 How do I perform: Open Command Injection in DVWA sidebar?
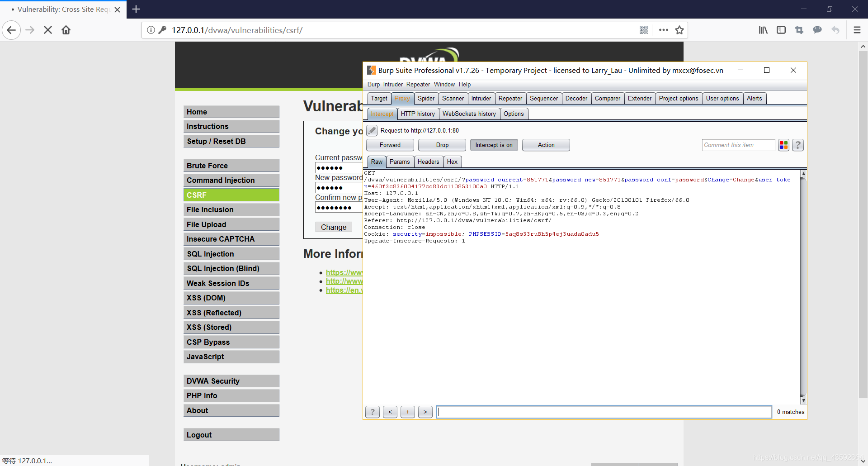click(231, 180)
